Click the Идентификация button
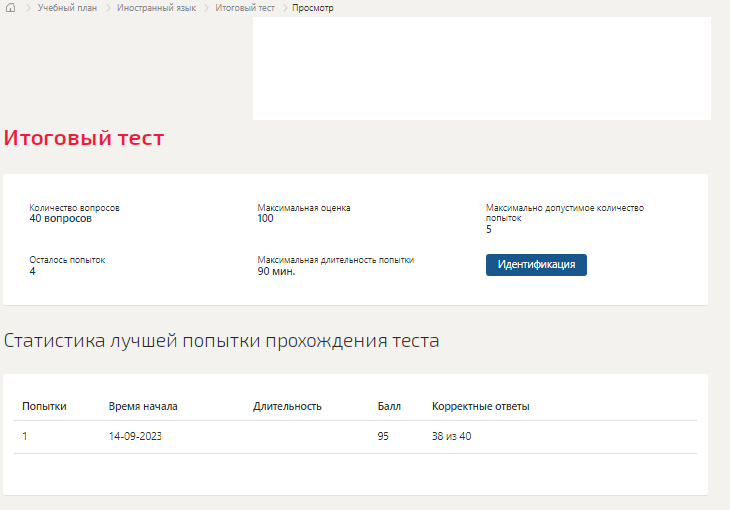 point(536,265)
